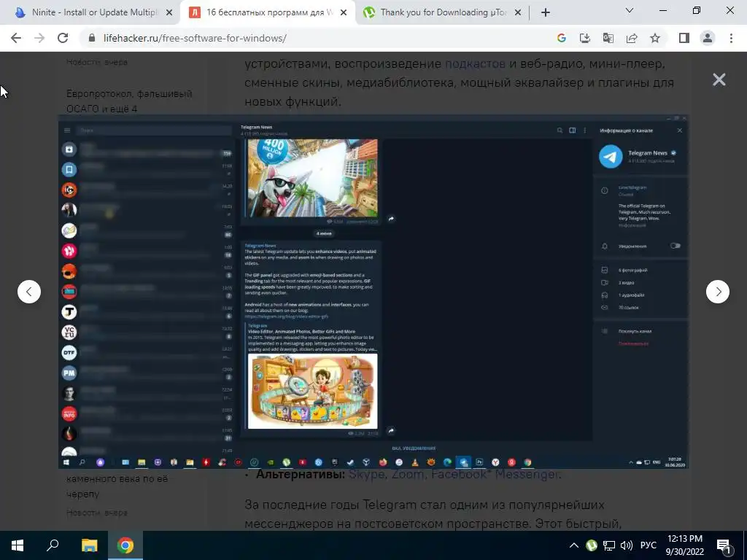Open the Windows Start menu
The height and width of the screenshot is (560, 747).
(x=18, y=545)
